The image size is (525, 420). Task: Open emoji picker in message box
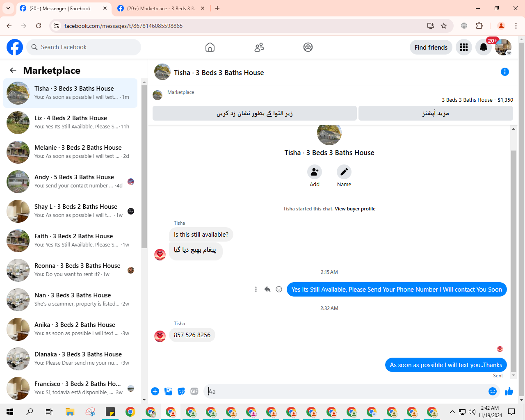tap(493, 391)
